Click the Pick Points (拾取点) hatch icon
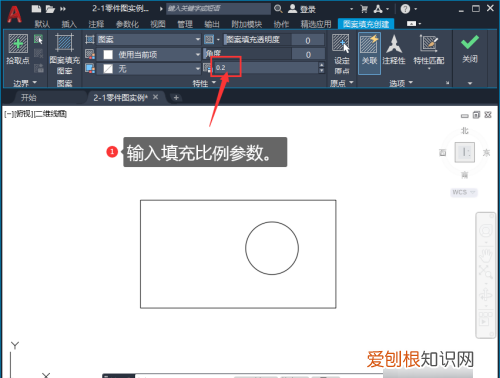 coord(18,44)
